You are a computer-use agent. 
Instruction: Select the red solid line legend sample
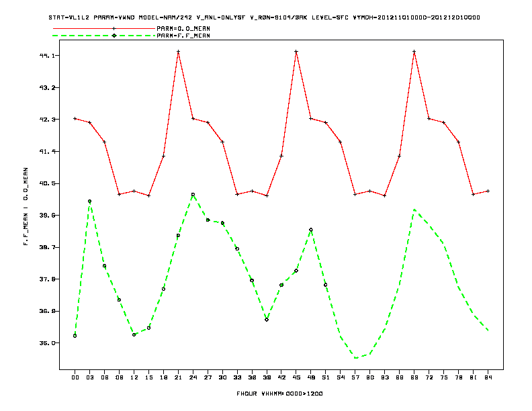[104, 28]
